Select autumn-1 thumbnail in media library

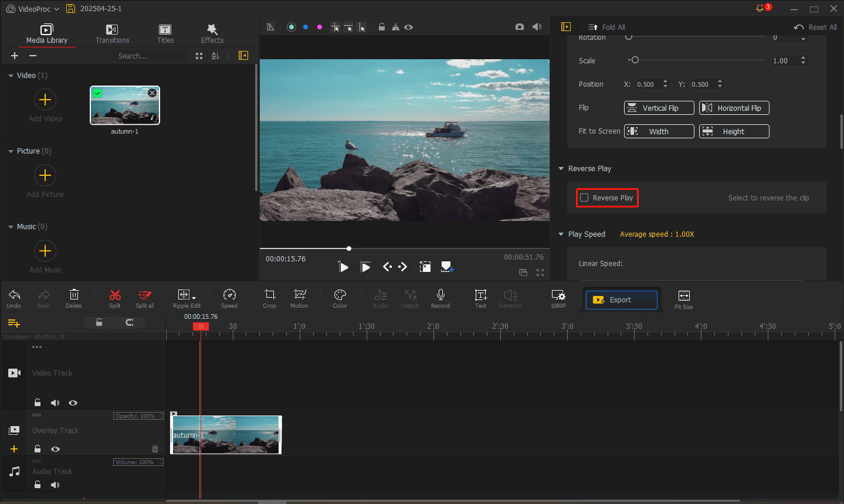point(125,105)
